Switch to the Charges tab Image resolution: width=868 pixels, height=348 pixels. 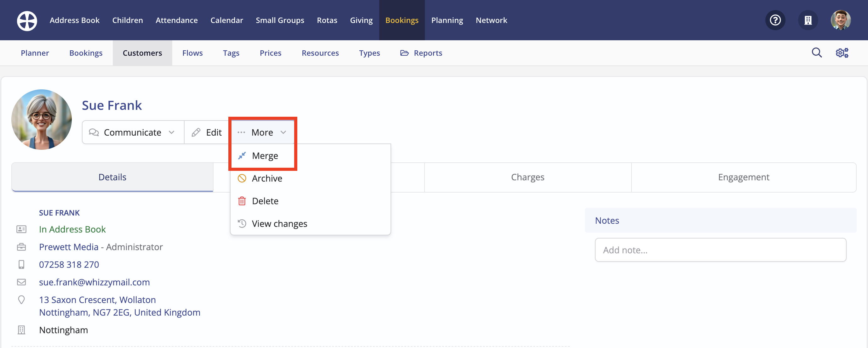coord(527,177)
